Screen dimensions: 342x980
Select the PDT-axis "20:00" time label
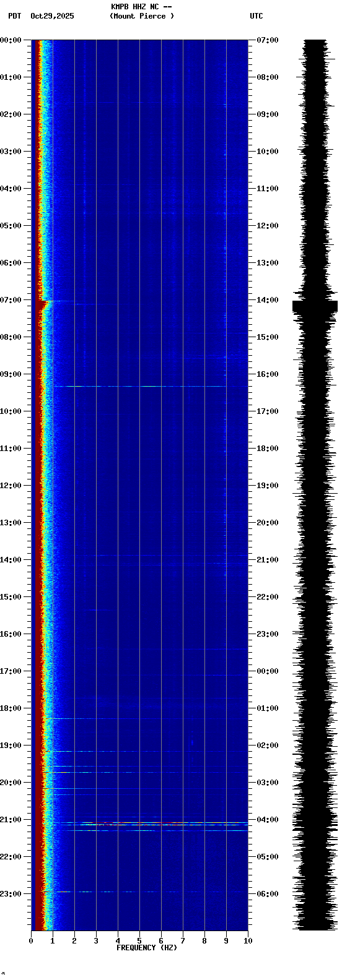tap(11, 783)
